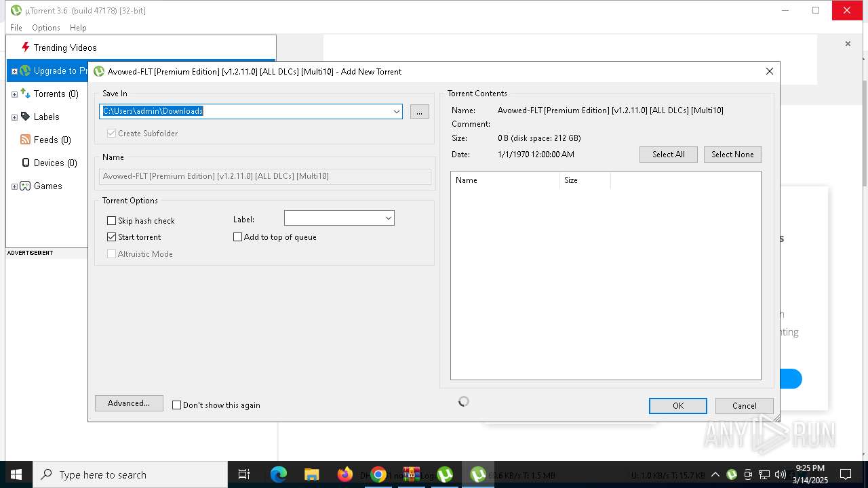Viewport: 868px width, 488px height.
Task: Toggle the Create Subfolder checkbox
Action: 111,134
